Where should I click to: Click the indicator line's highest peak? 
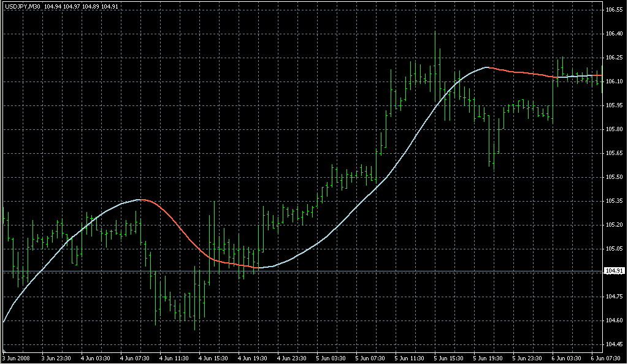[487, 67]
